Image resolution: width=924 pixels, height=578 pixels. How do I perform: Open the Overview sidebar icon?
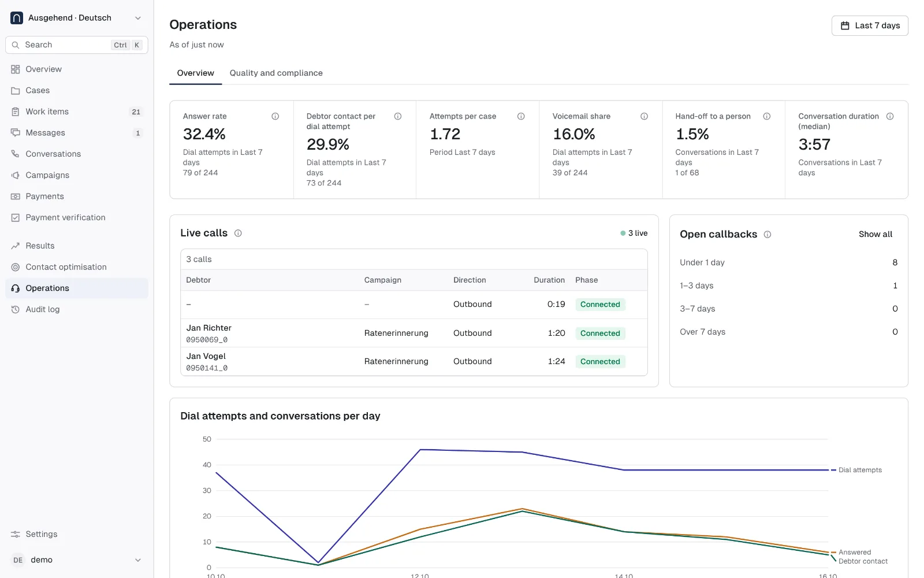coord(16,69)
